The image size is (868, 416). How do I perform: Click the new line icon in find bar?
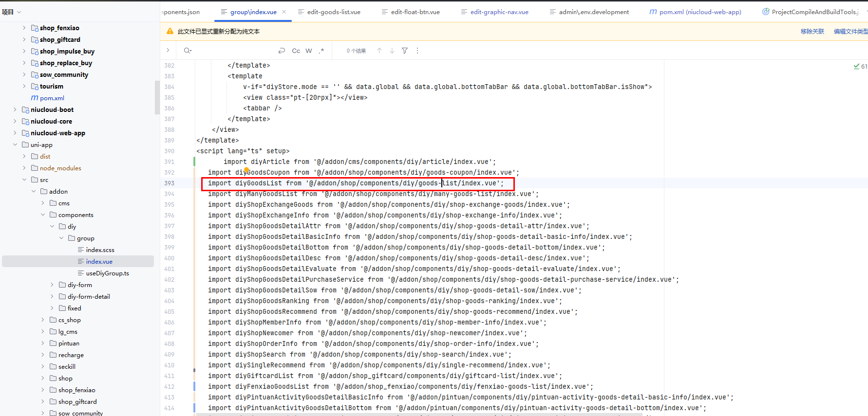point(282,51)
